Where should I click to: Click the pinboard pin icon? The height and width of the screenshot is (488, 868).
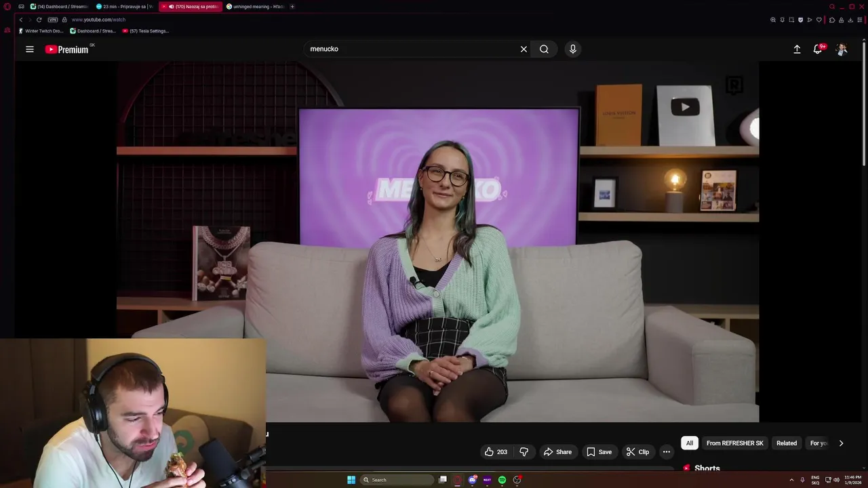click(783, 20)
